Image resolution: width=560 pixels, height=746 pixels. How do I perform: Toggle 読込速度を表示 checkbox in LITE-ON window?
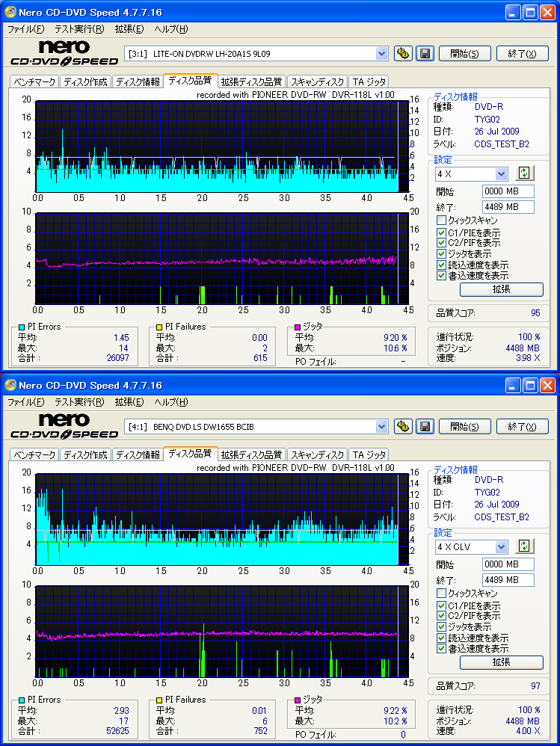click(x=441, y=265)
